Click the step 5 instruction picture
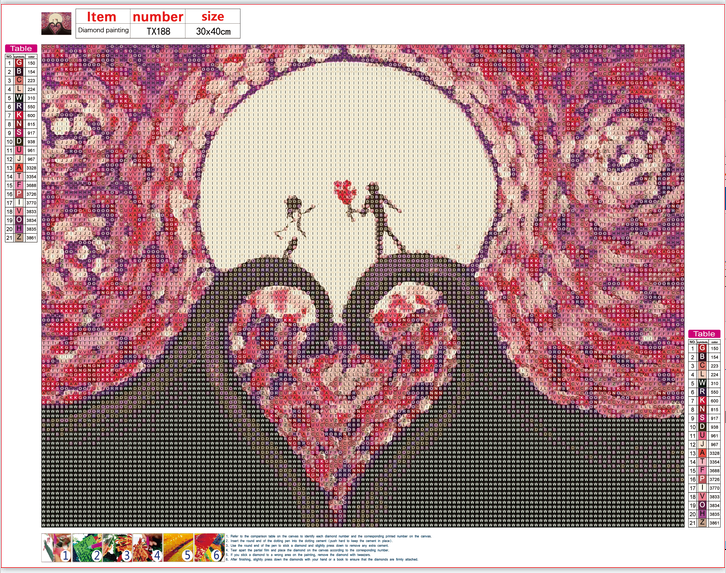726x573 pixels. coord(184,548)
